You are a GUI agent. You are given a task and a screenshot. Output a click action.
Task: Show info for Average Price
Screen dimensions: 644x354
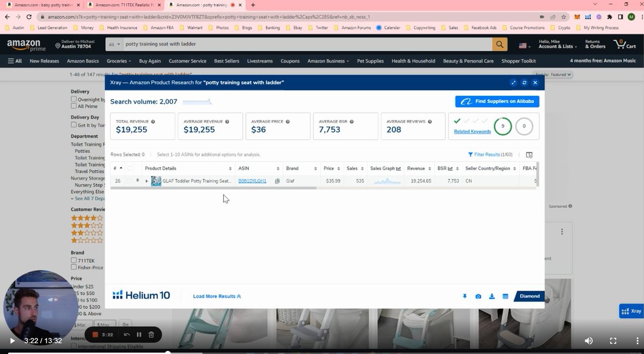(287, 121)
